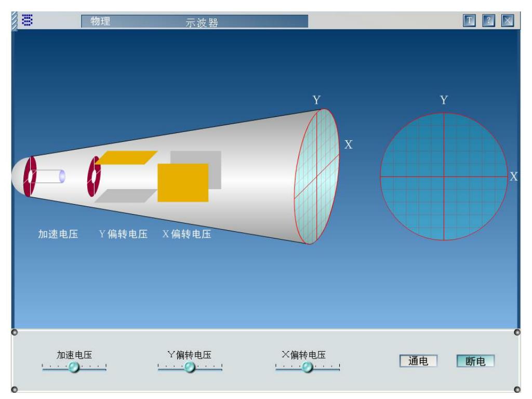
Task: Click the X偏转电压 slider knob
Action: tap(307, 367)
